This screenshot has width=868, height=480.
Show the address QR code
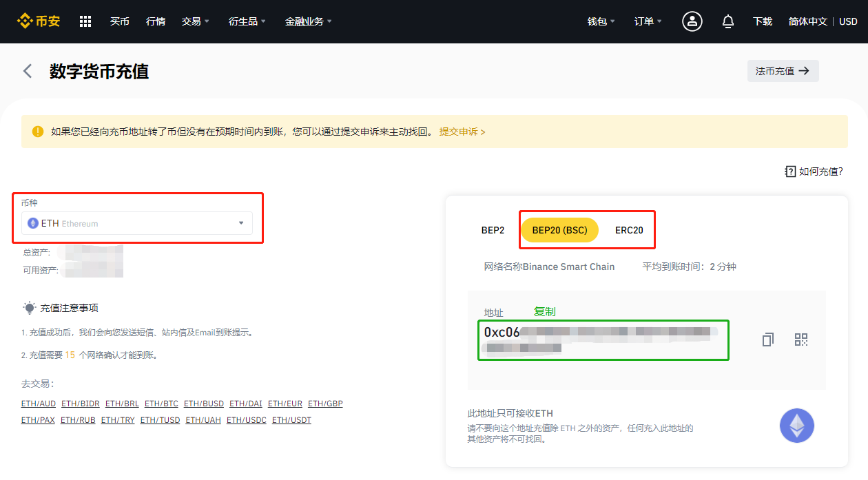point(801,340)
